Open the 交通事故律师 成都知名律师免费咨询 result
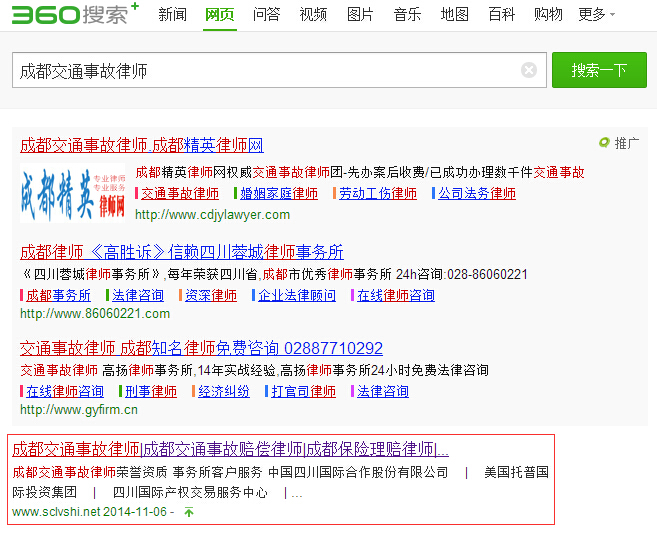This screenshot has width=657, height=536. click(x=201, y=348)
